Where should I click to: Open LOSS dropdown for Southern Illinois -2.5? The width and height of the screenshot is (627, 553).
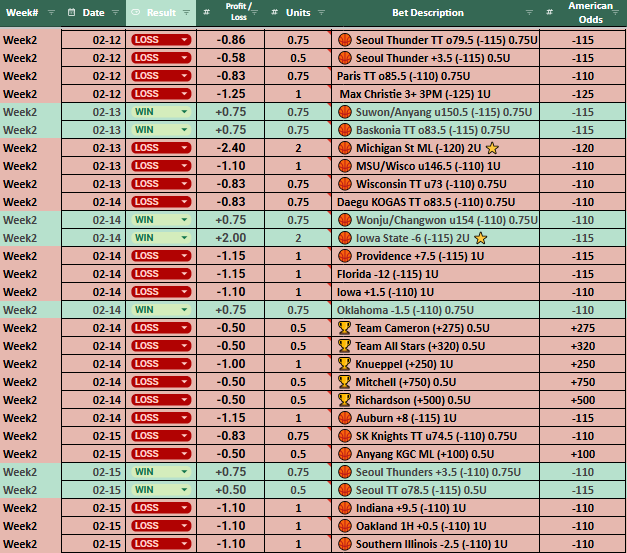184,544
